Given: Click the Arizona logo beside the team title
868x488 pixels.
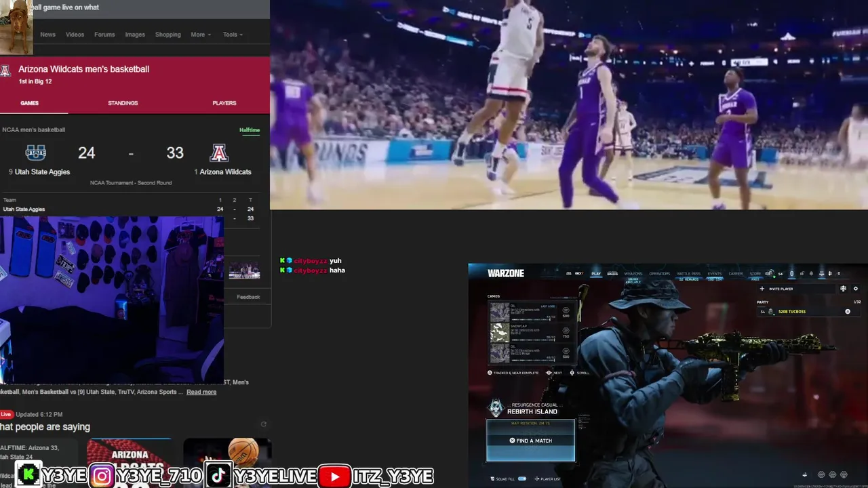Looking at the screenshot, I should [x=5, y=71].
